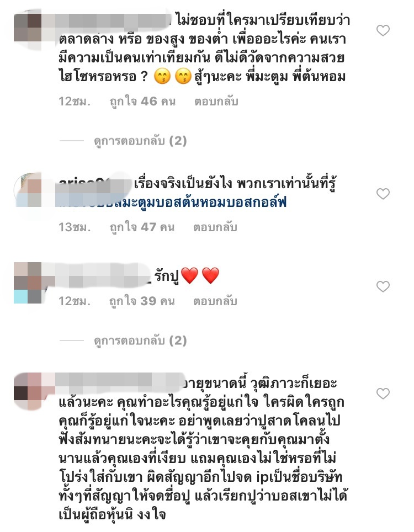Reply to the รักปู comment with 39 likes
This screenshot has width=414, height=532.
[215, 301]
